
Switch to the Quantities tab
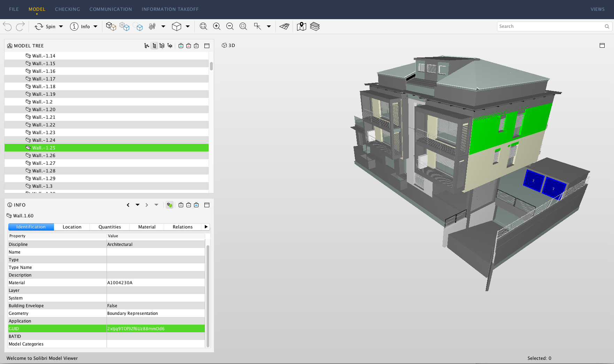109,227
